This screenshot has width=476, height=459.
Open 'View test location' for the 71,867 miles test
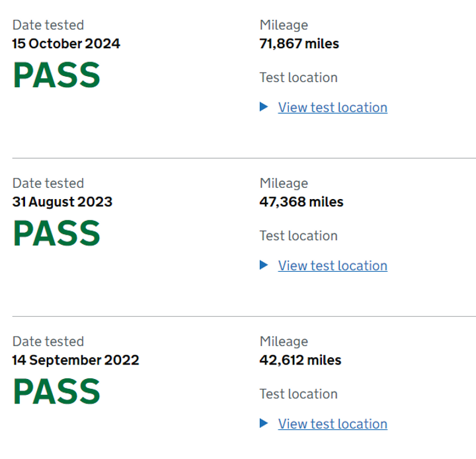point(333,107)
